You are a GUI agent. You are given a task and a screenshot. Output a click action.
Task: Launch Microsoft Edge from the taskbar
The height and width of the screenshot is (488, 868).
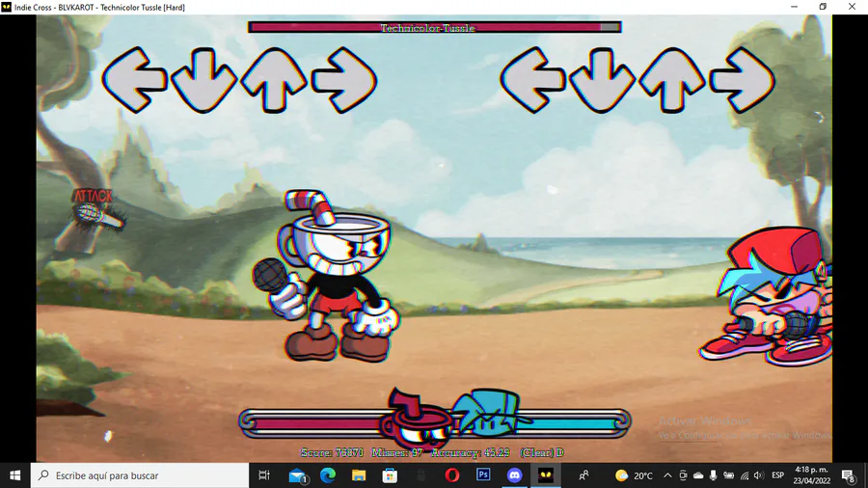(328, 475)
